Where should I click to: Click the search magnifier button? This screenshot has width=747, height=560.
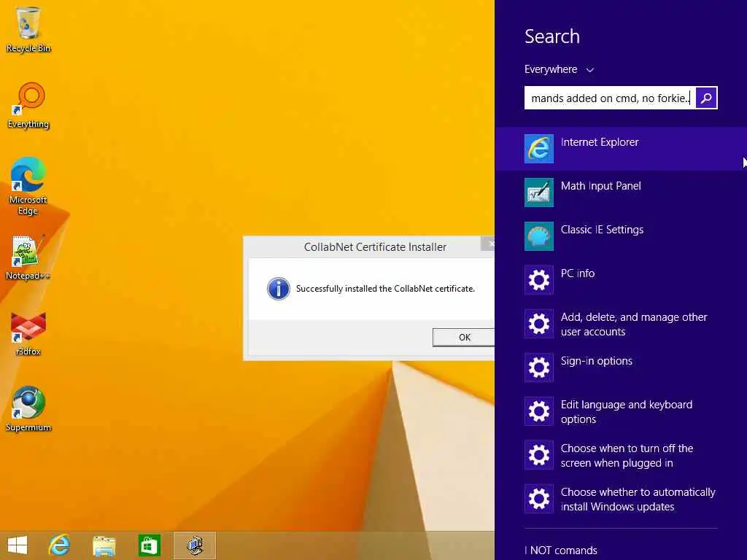tap(706, 98)
